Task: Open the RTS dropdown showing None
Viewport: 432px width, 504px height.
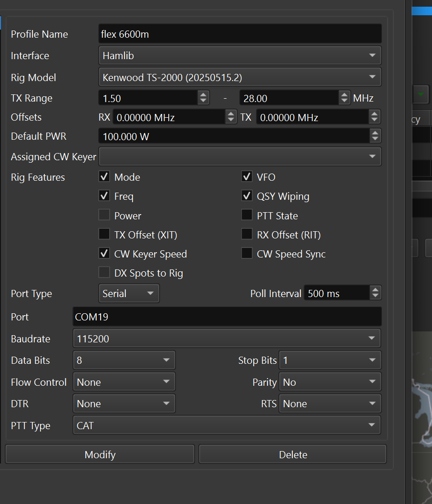Action: coord(330,403)
